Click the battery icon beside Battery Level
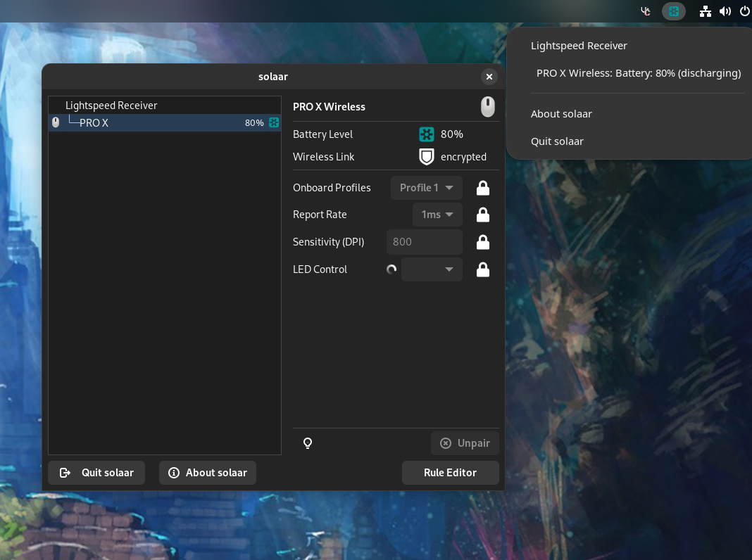This screenshot has height=560, width=752. 427,134
